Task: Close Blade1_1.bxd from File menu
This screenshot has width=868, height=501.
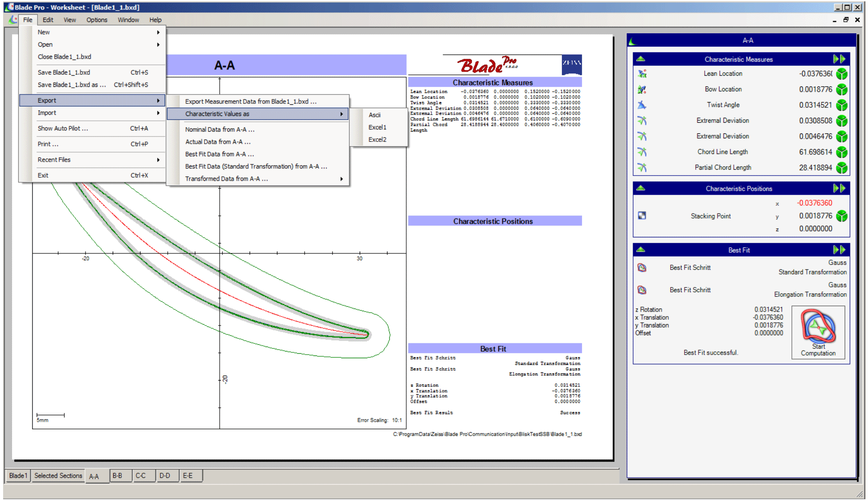Action: 92,57
